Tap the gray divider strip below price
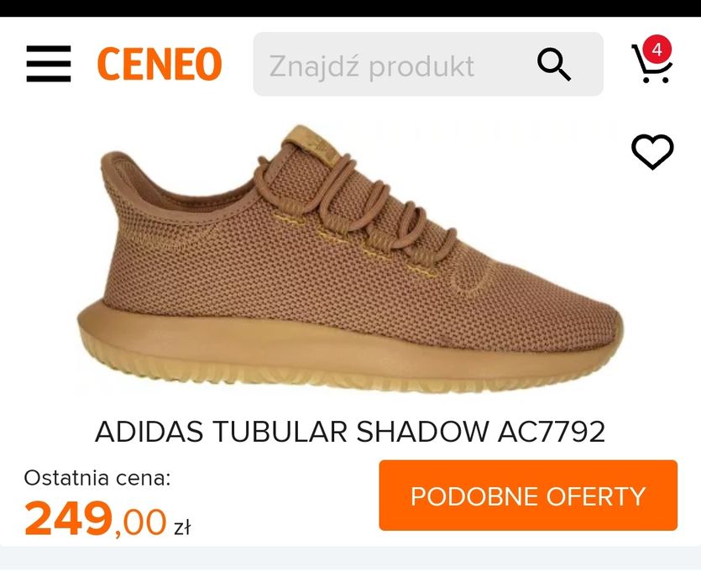 pyautogui.click(x=351, y=558)
